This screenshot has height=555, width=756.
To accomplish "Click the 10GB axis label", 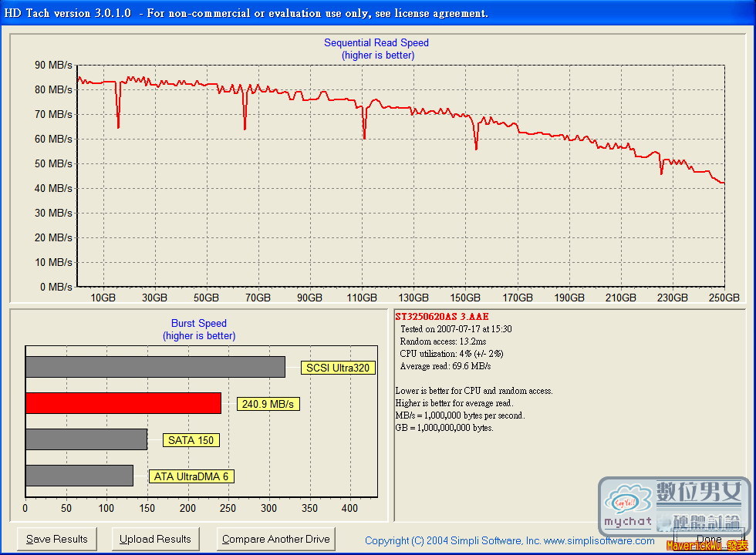I will coord(103,298).
